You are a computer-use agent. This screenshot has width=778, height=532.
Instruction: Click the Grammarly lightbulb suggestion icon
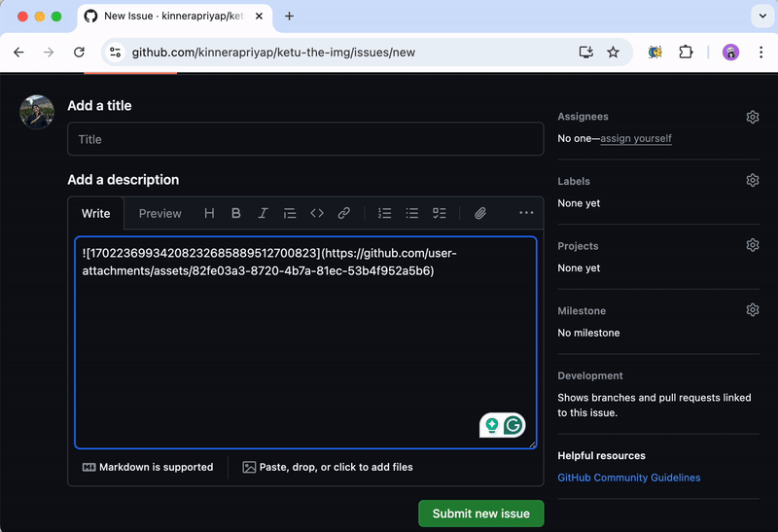pyautogui.click(x=491, y=426)
